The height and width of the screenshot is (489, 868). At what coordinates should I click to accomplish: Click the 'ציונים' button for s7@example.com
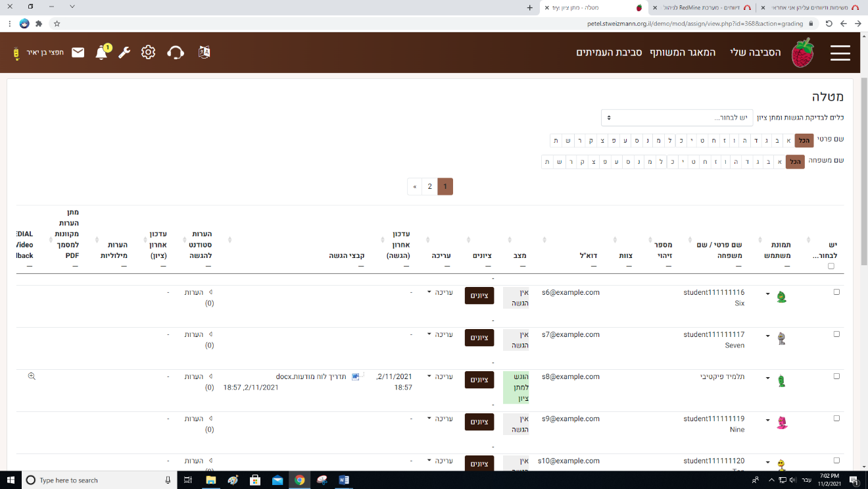(479, 338)
